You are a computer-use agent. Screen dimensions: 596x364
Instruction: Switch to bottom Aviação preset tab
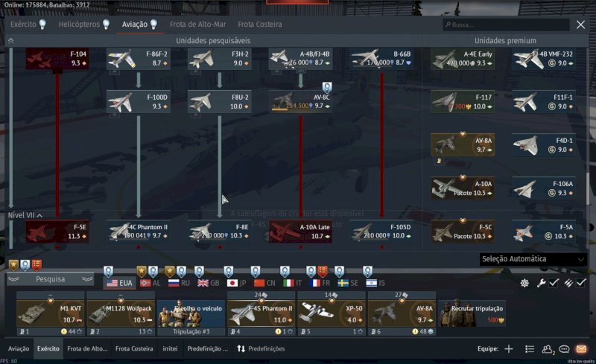[19, 349]
